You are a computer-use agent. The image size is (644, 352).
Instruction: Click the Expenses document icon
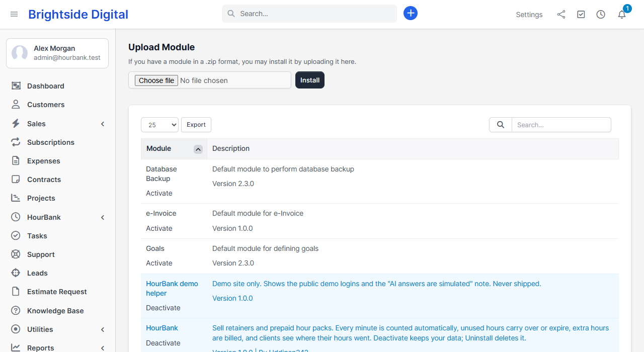pyautogui.click(x=16, y=161)
